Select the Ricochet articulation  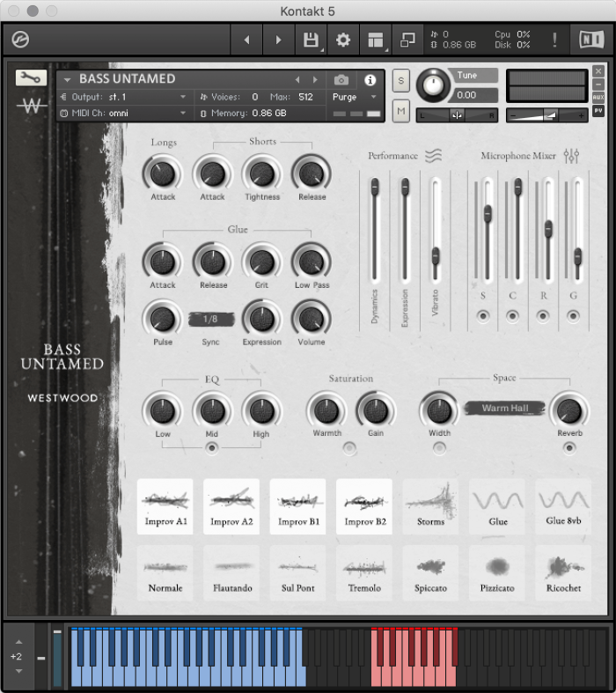point(563,572)
